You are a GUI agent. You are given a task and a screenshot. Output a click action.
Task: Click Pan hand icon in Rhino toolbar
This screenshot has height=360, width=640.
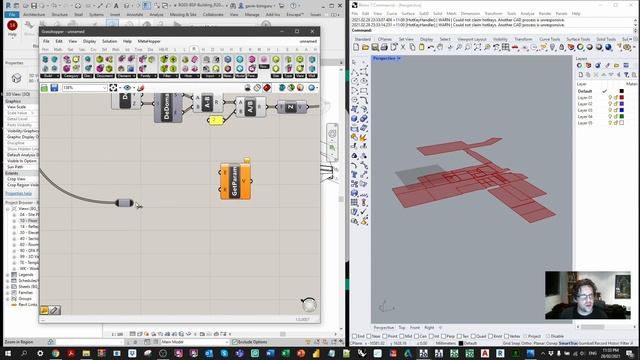coord(440,47)
